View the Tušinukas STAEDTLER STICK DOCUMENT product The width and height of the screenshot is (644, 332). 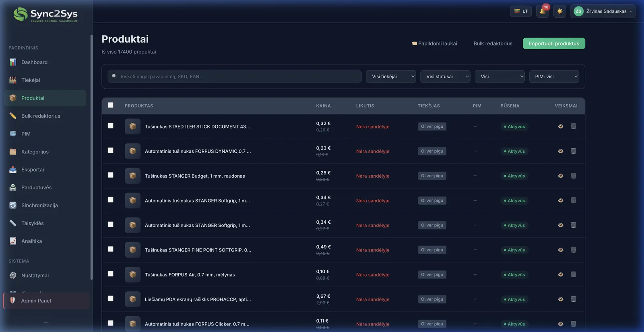tap(560, 127)
